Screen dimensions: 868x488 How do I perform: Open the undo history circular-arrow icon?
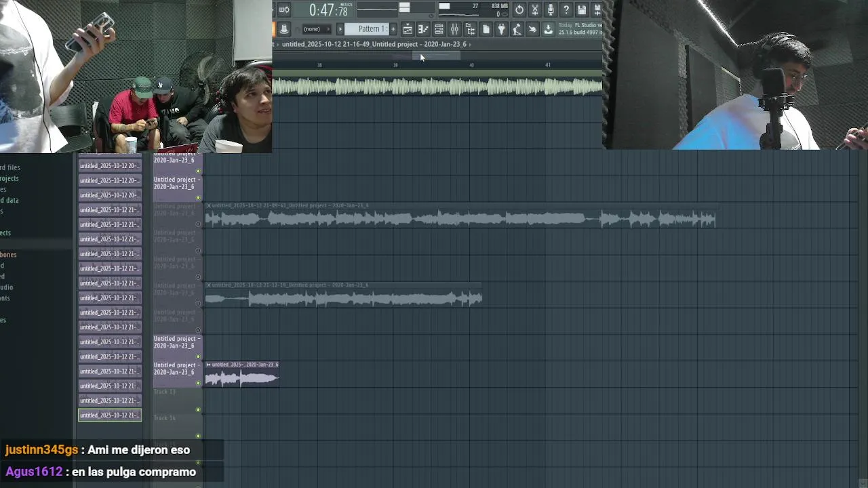point(519,9)
